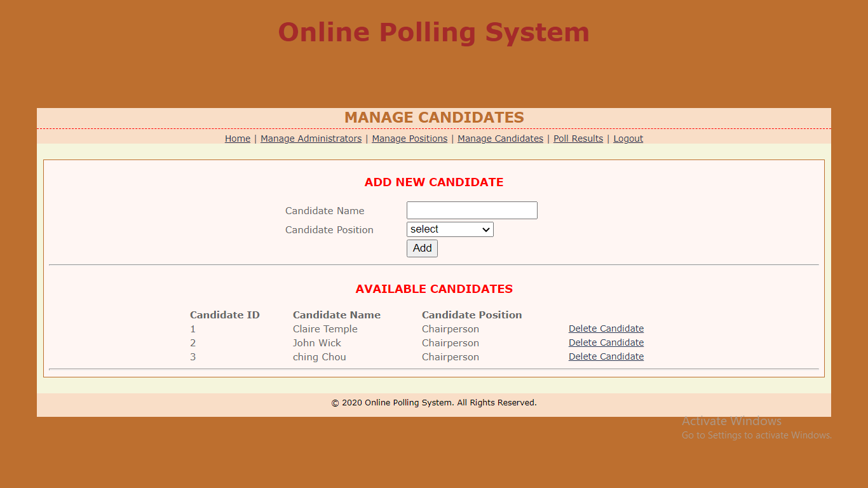Click the Online Polling System title
The width and height of the screenshot is (868, 488).
coord(434,32)
